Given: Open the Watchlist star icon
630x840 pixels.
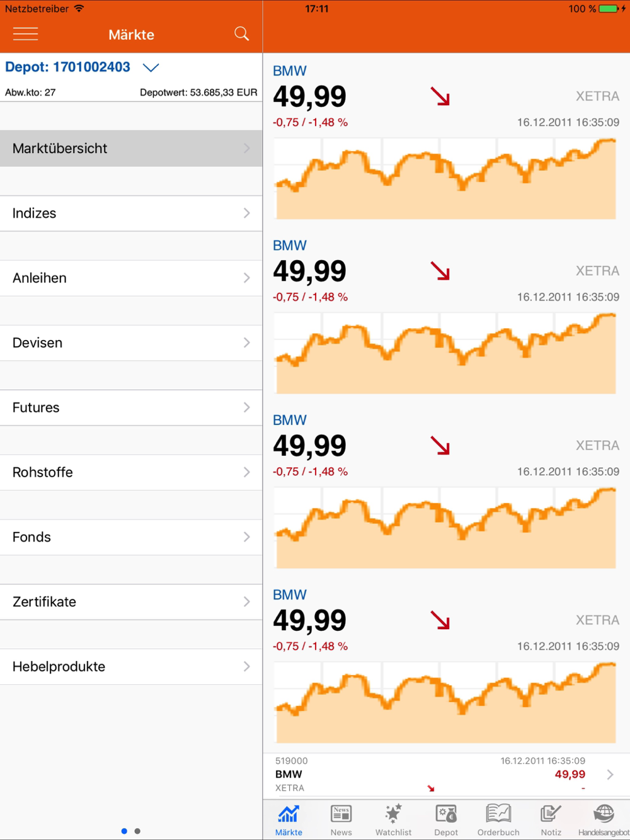Looking at the screenshot, I should [x=393, y=814].
